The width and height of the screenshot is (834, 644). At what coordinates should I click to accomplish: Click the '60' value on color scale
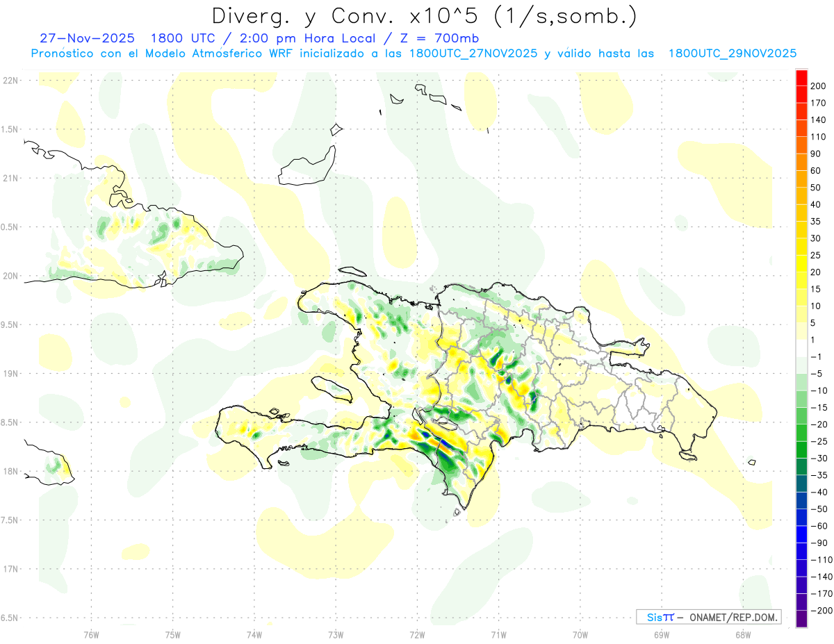(816, 171)
